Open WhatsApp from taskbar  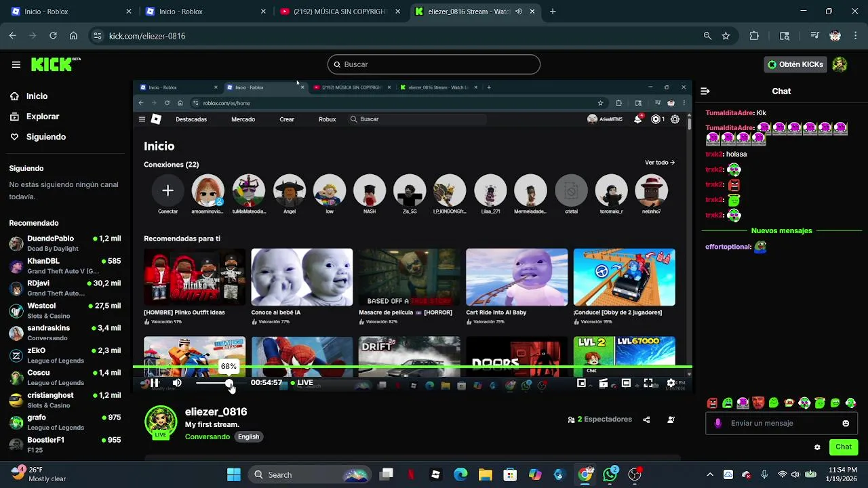coord(610,474)
